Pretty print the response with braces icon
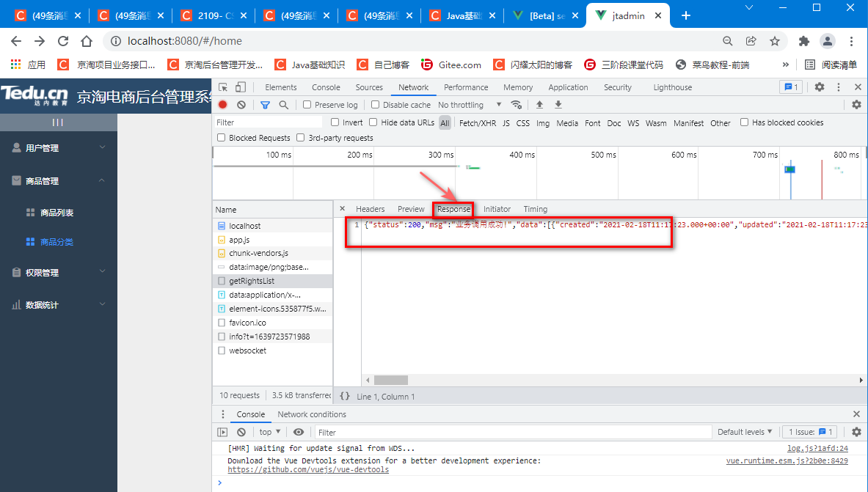This screenshot has width=868, height=492. [x=344, y=396]
